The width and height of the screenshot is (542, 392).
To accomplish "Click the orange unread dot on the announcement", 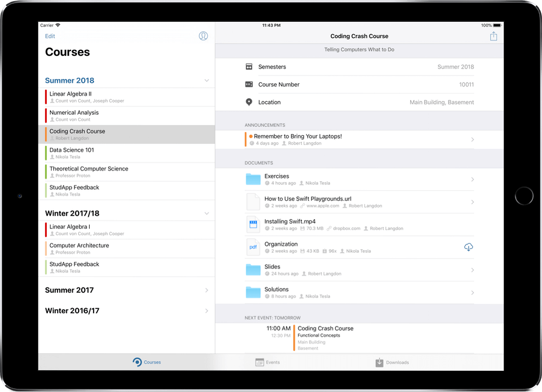I will (x=251, y=136).
